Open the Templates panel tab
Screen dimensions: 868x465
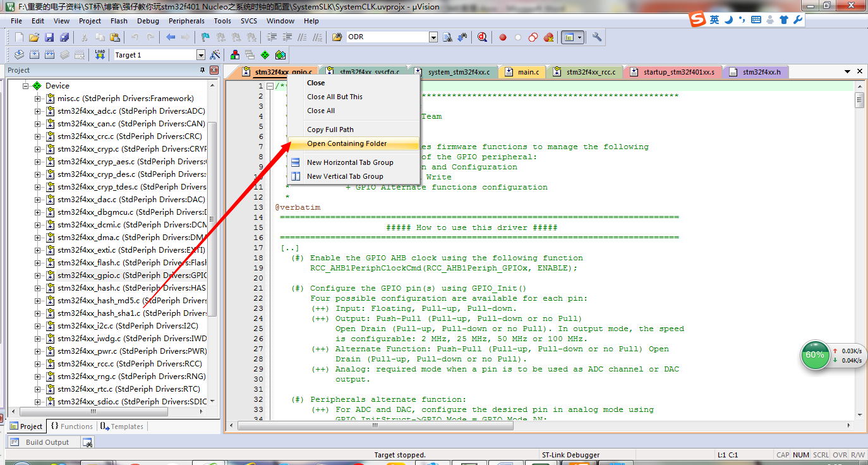pos(121,426)
